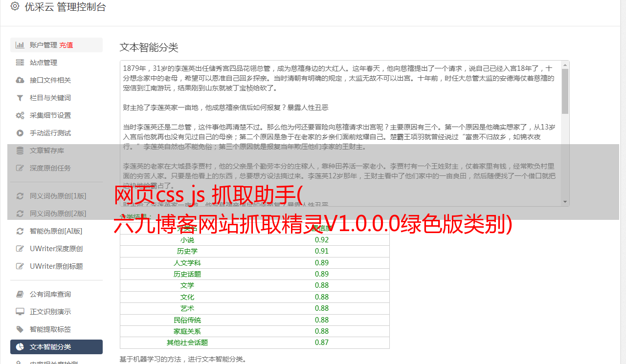Select the funnel icon for 栏目与关键词
Viewport: 626px width, 364px height.
(x=20, y=98)
